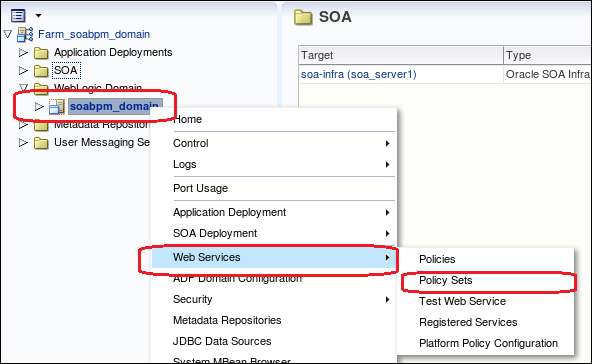Screen dimensions: 592x364
Task: Click SOA folder icon in tree
Action: click(x=41, y=71)
